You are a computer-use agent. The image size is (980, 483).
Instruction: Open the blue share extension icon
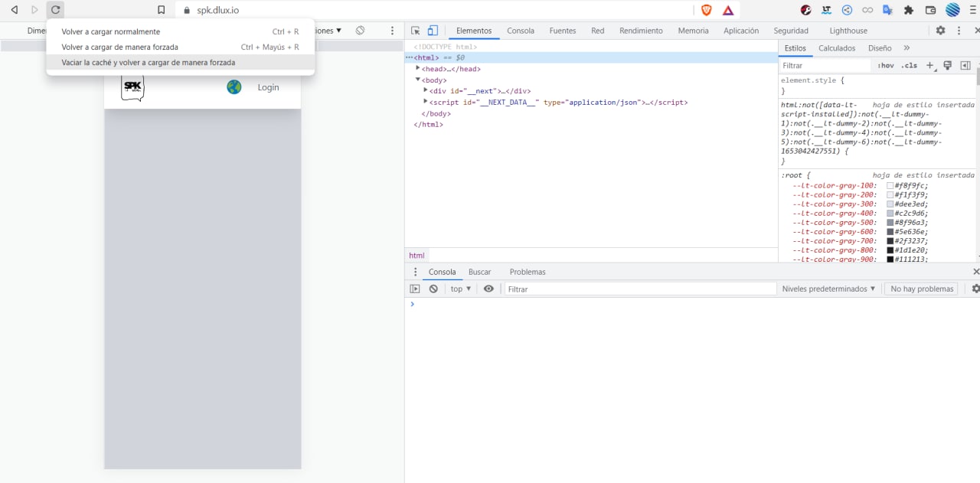(847, 10)
